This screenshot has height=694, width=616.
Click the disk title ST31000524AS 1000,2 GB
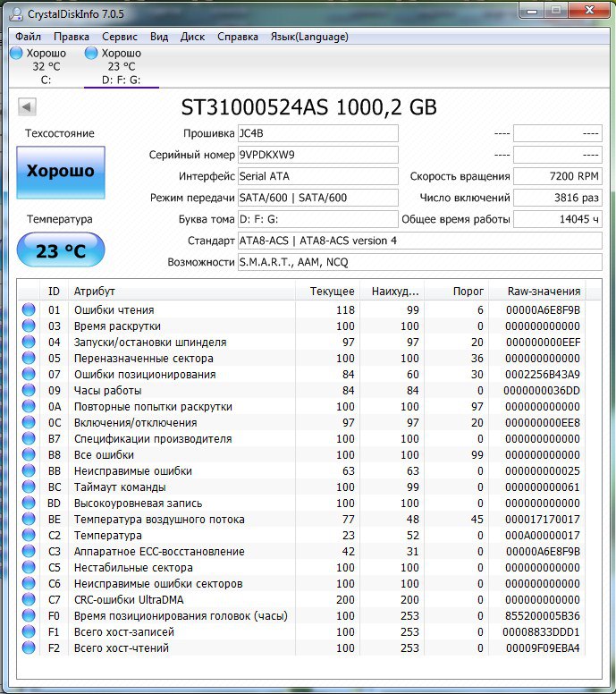point(308,107)
